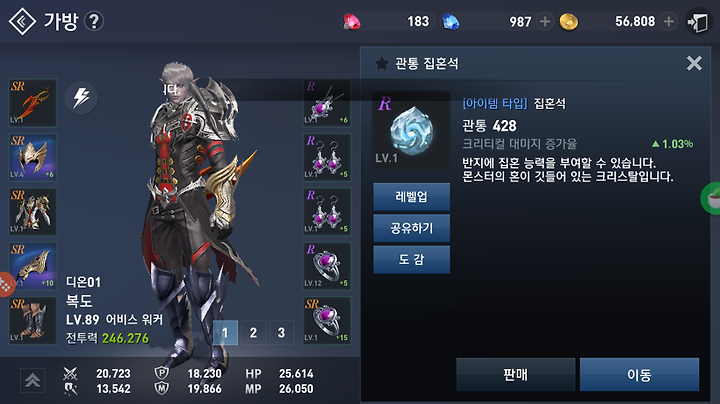Viewport: 720px width, 404px height.
Task: Add more blue diamonds with plus button
Action: [545, 21]
